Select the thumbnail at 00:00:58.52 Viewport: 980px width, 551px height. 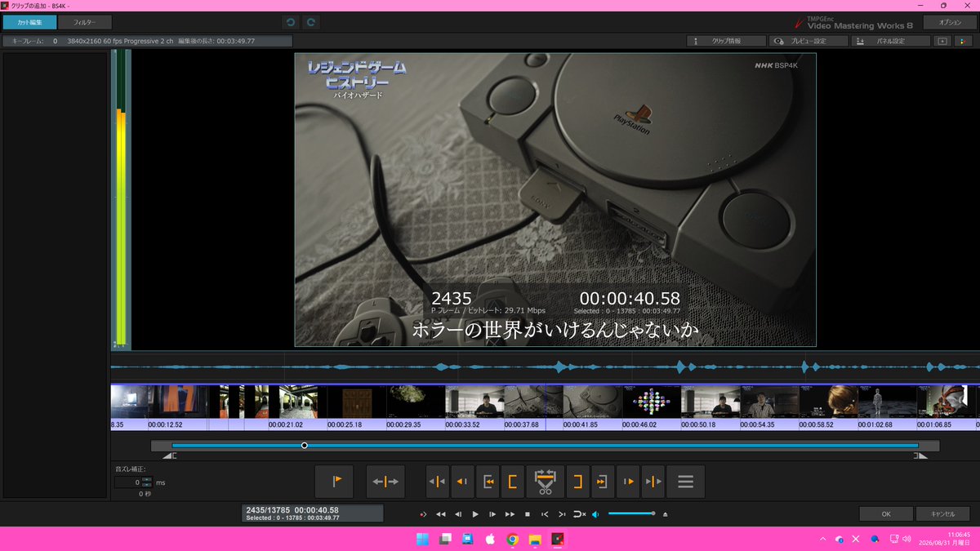tap(828, 402)
